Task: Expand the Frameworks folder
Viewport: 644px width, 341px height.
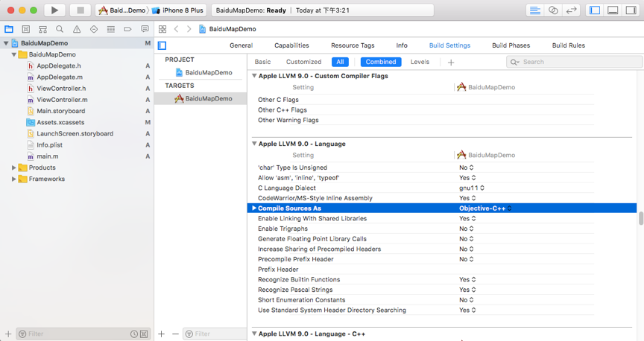Action: pos(14,179)
